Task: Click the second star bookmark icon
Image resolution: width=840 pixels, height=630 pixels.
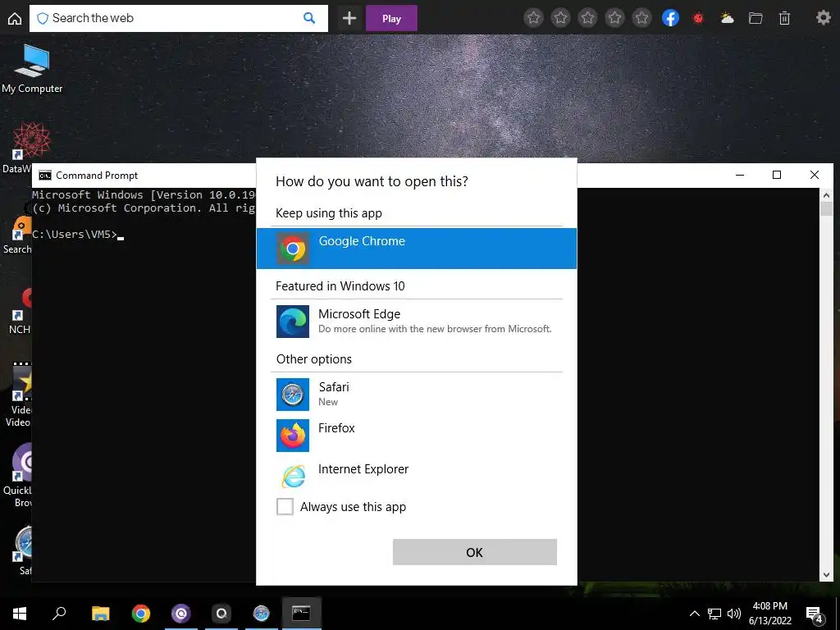Action: [x=560, y=18]
